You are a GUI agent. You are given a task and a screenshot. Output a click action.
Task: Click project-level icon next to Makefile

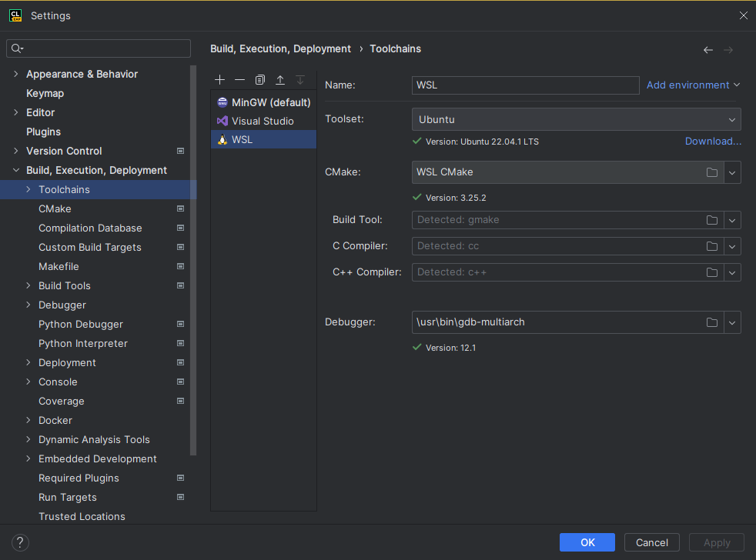pyautogui.click(x=180, y=266)
